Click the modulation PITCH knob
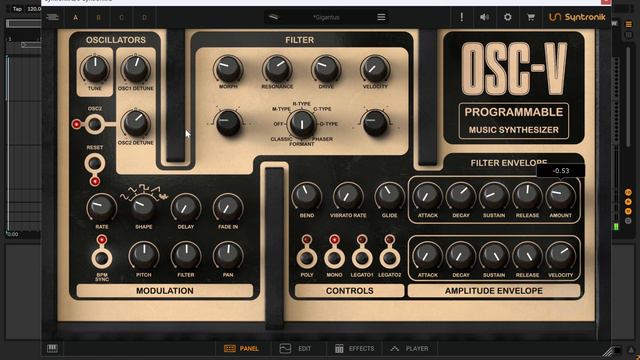Image resolution: width=640 pixels, height=360 pixels. (x=144, y=256)
